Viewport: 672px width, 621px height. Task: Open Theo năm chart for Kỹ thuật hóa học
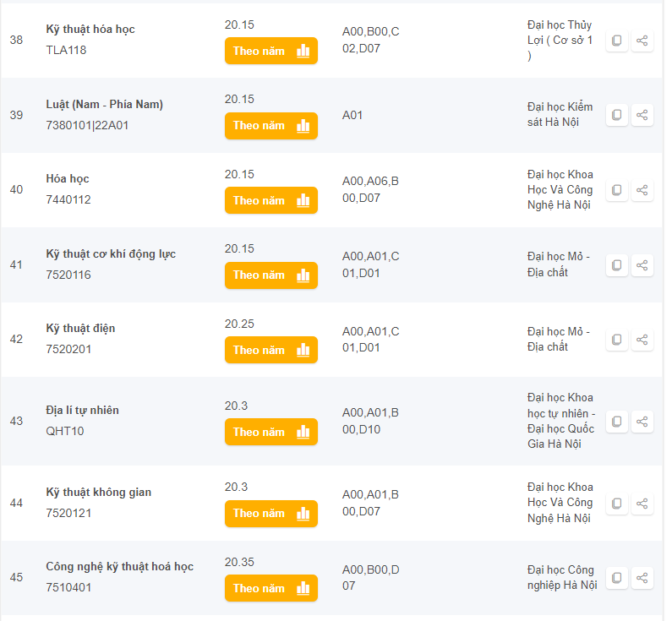(x=270, y=51)
